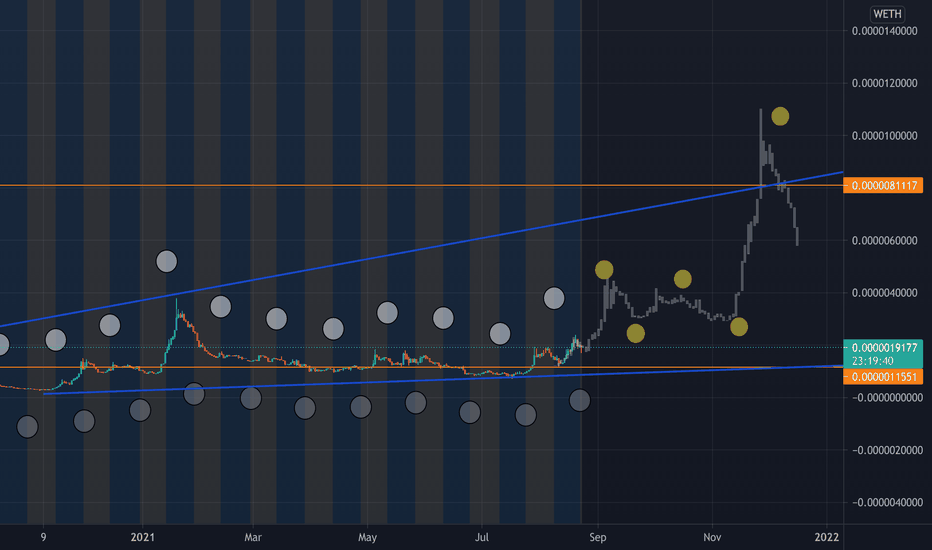Viewport: 932px width, 550px height.
Task: Click the May label on the time axis
Action: click(367, 537)
